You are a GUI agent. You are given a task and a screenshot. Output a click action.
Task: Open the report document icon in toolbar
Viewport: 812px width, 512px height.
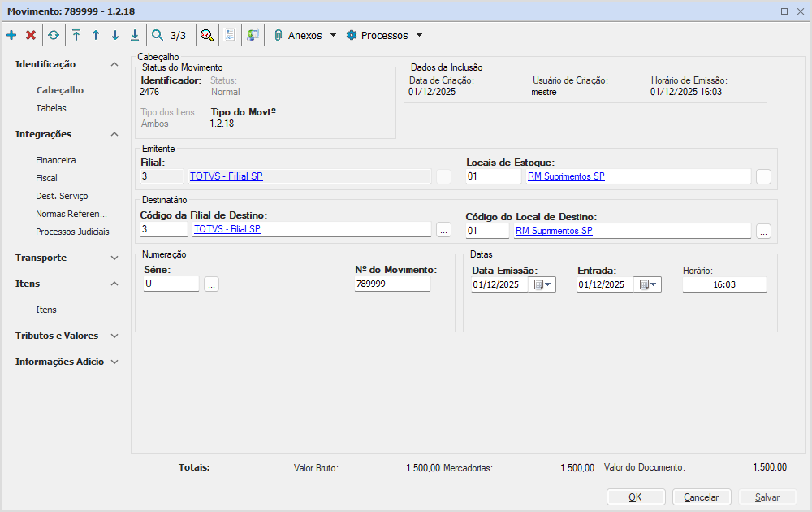click(230, 35)
